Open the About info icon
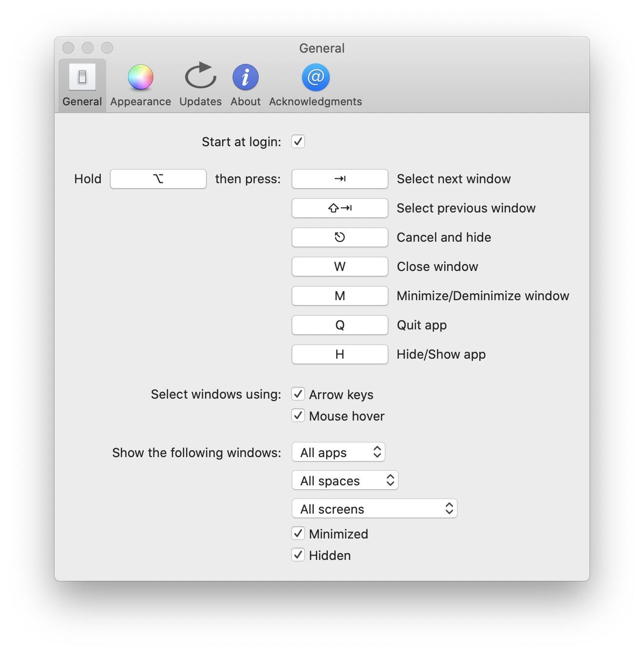Screen dimensions: 644x653 246,77
